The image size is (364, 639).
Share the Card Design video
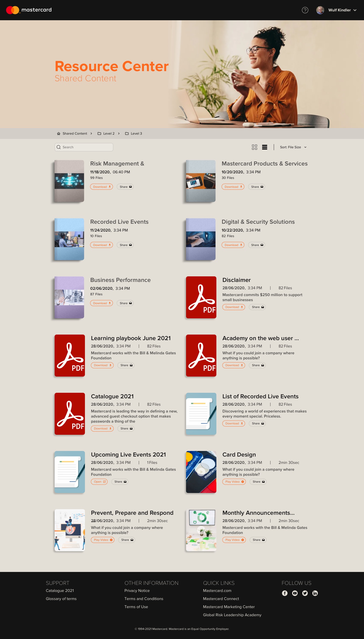tap(258, 482)
